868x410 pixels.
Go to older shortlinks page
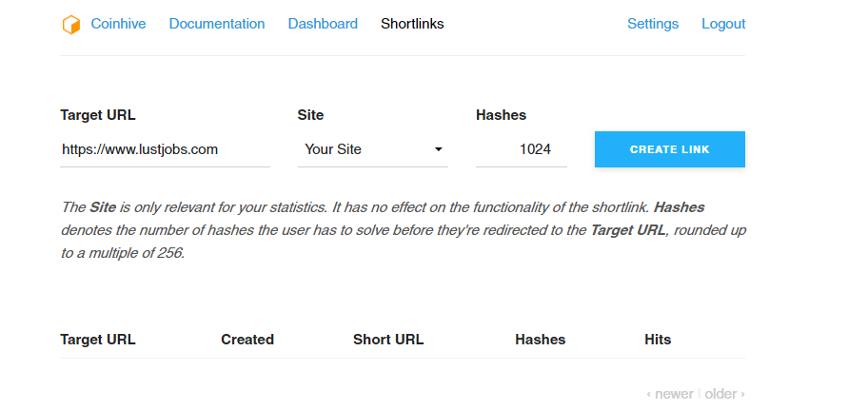click(725, 394)
